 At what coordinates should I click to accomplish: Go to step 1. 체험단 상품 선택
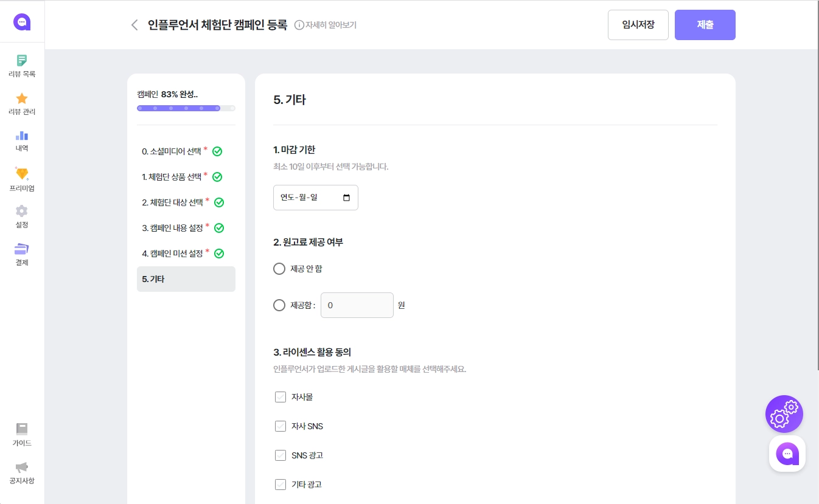186,177
